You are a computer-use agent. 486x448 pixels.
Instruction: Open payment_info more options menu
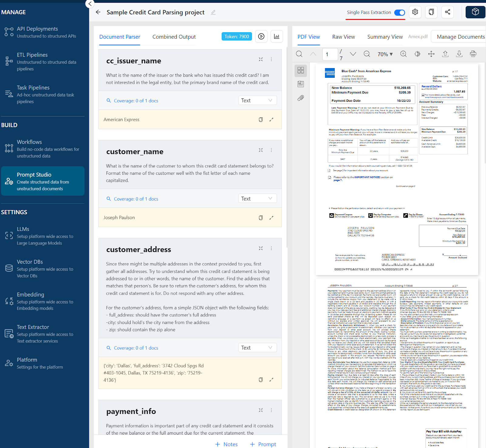click(x=271, y=410)
